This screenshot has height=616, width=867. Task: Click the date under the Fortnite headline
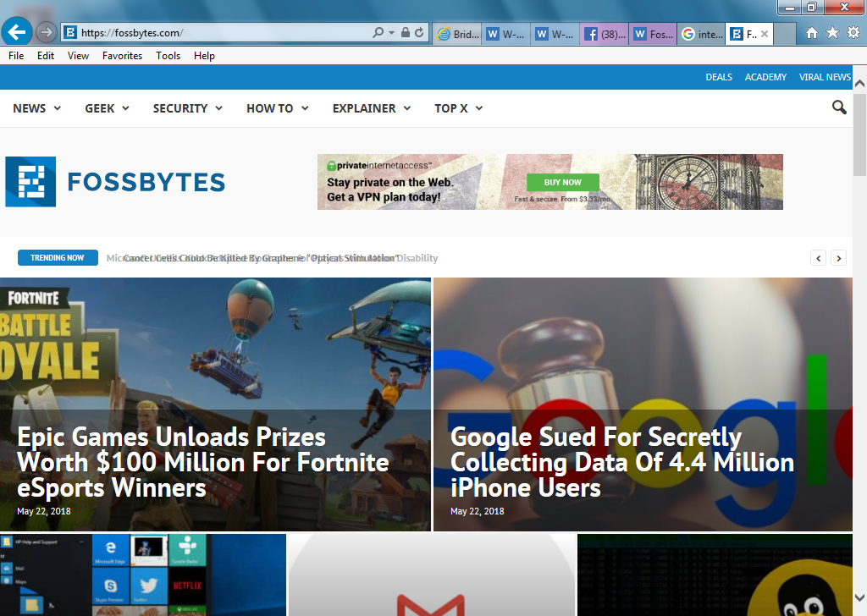click(x=44, y=512)
